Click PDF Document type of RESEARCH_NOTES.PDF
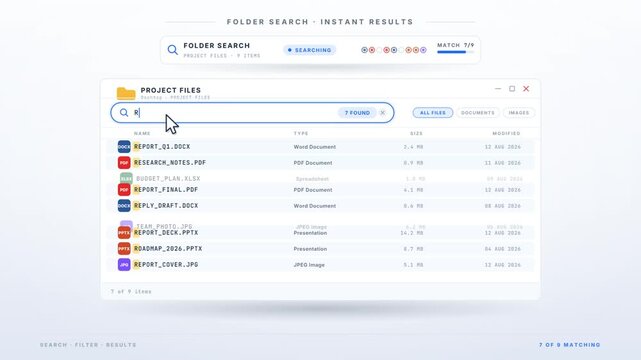Viewport: 641px width, 360px height. (x=313, y=163)
